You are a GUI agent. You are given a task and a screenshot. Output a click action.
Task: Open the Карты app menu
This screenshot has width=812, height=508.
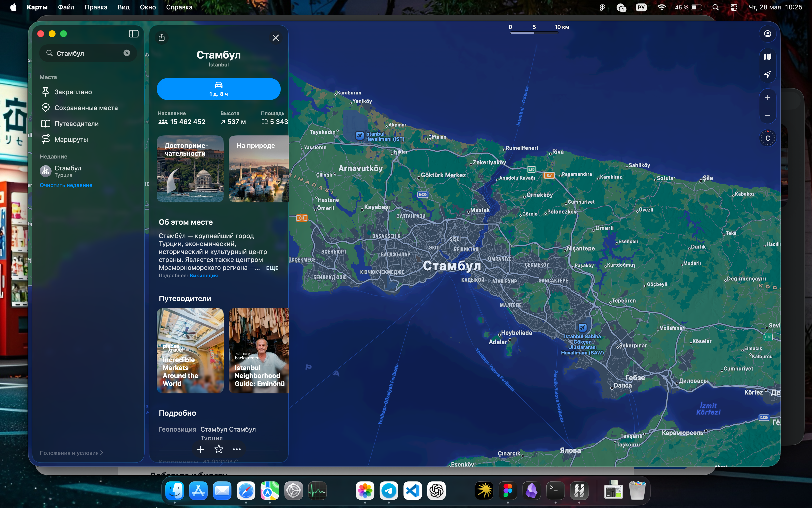click(37, 7)
